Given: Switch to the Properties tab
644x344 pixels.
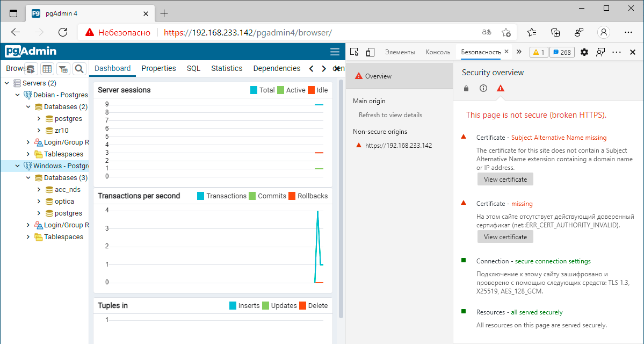Looking at the screenshot, I should point(158,69).
